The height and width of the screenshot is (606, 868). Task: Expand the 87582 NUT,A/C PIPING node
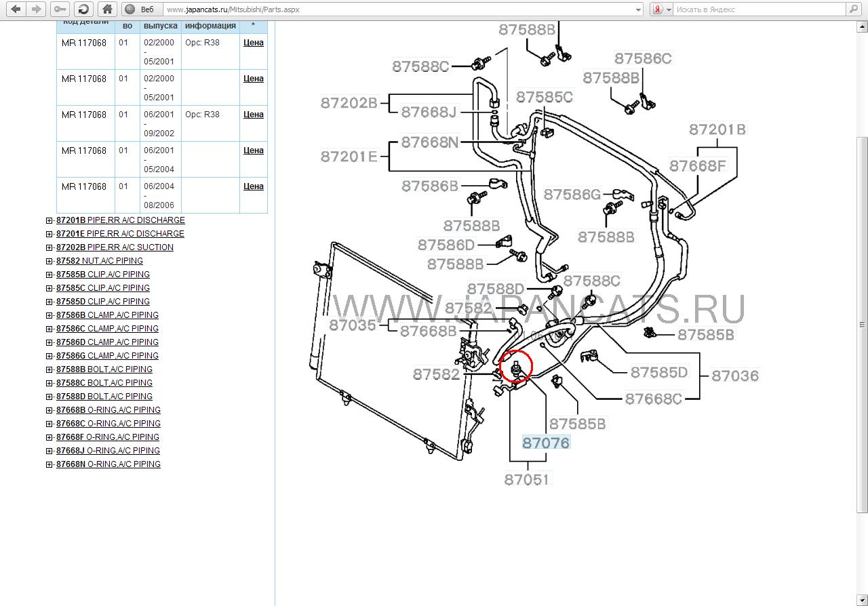(x=50, y=261)
